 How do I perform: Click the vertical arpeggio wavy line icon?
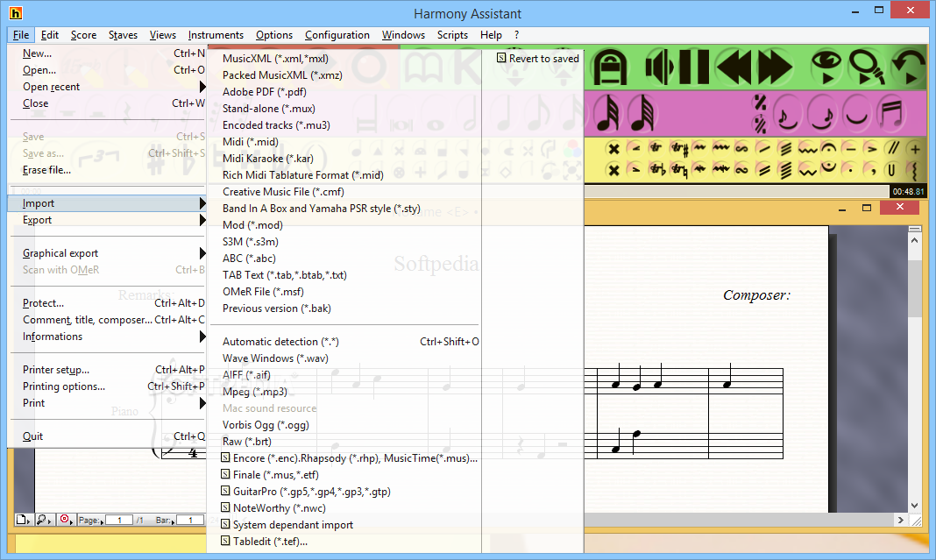tap(914, 171)
